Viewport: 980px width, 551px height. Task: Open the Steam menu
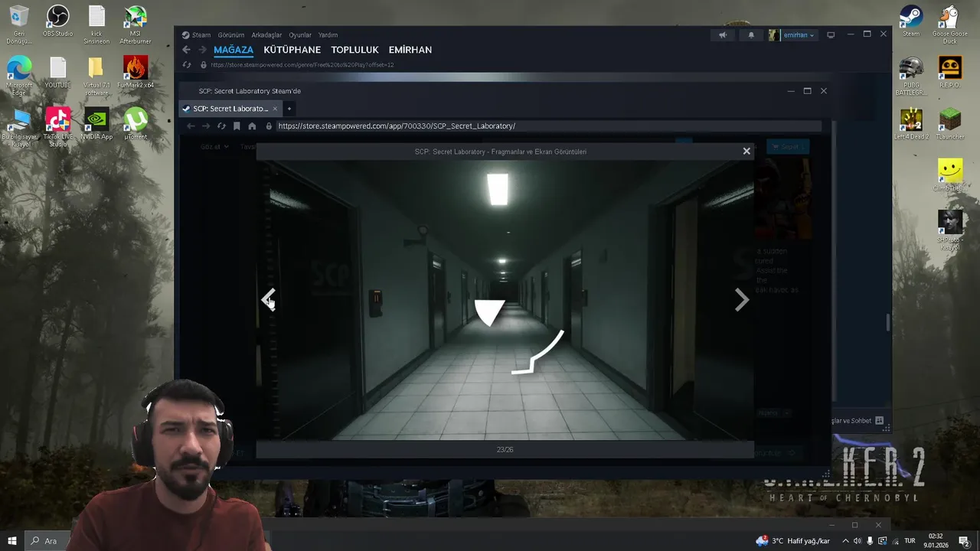(196, 34)
